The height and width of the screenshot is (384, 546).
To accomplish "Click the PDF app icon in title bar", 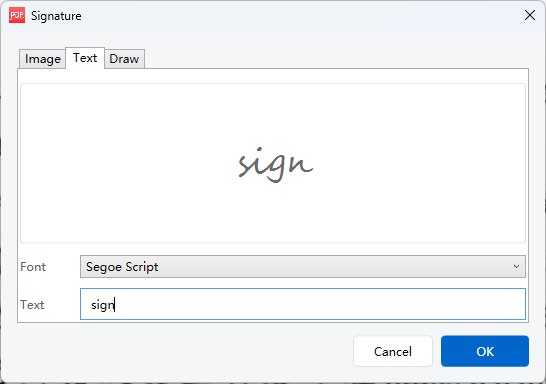I will click(17, 16).
